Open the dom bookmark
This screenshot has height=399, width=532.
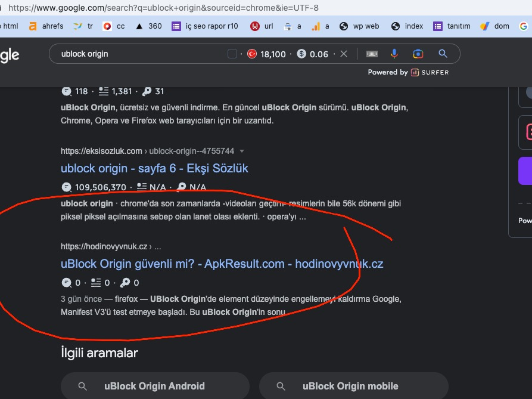click(494, 26)
